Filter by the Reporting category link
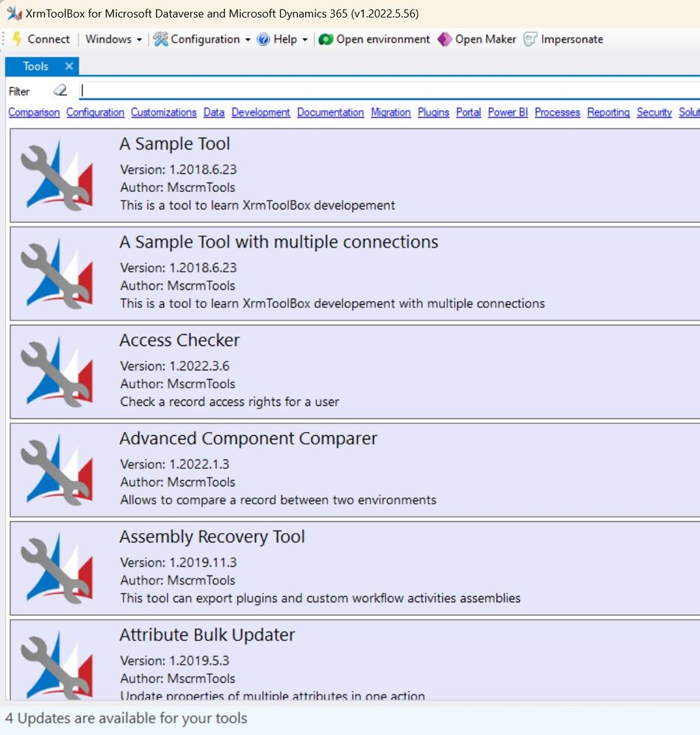 pyautogui.click(x=608, y=112)
